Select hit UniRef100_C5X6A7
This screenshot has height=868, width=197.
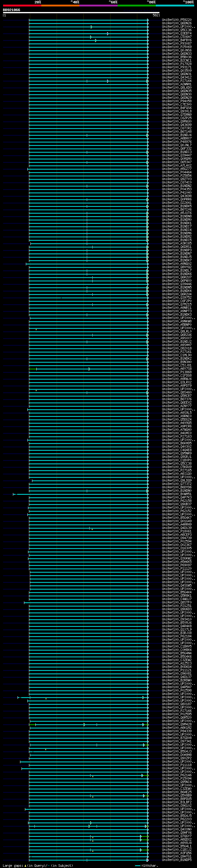pyautogui.click(x=177, y=37)
